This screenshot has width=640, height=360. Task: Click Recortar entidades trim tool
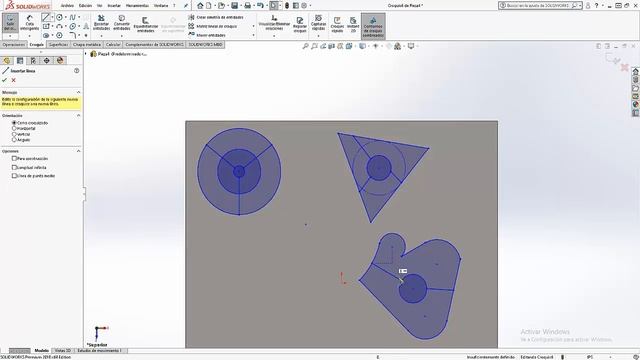101,23
